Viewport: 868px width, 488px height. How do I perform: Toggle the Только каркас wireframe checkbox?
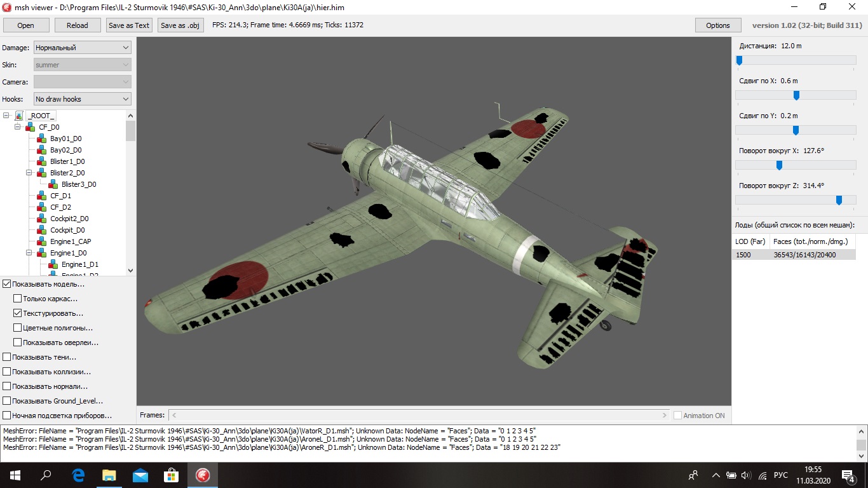(x=18, y=299)
